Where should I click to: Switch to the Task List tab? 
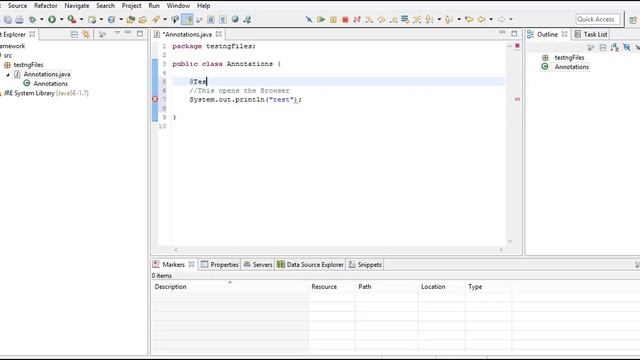coord(591,34)
